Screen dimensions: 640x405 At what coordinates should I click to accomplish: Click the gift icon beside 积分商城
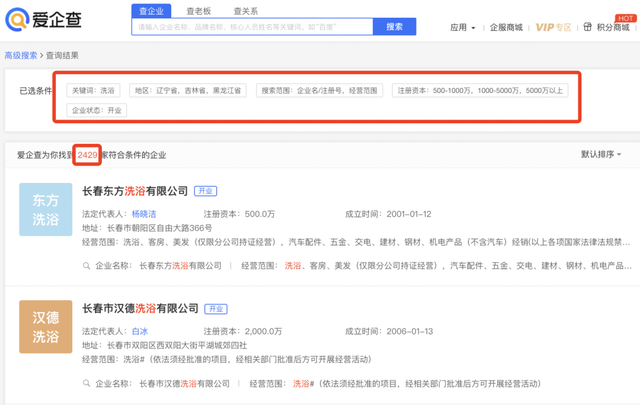coord(587,27)
